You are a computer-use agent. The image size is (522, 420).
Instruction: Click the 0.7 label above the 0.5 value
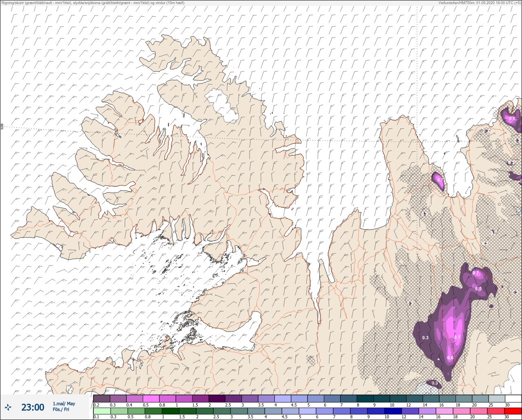click(x=476, y=273)
